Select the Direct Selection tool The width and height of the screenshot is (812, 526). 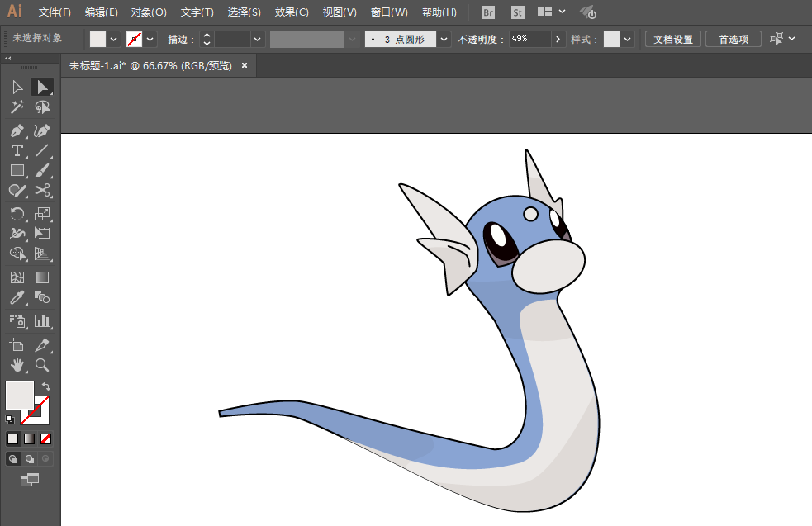pyautogui.click(x=42, y=87)
